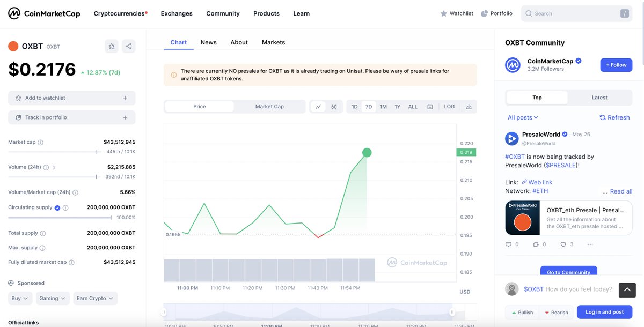
Task: Click the repost icon on PresaleWorld post
Action: click(x=536, y=244)
